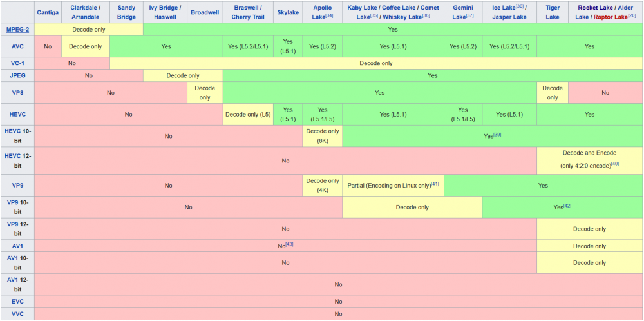Screen dimensions: 644x321
Task: Follow the Jasper Lake link
Action: coord(509,17)
